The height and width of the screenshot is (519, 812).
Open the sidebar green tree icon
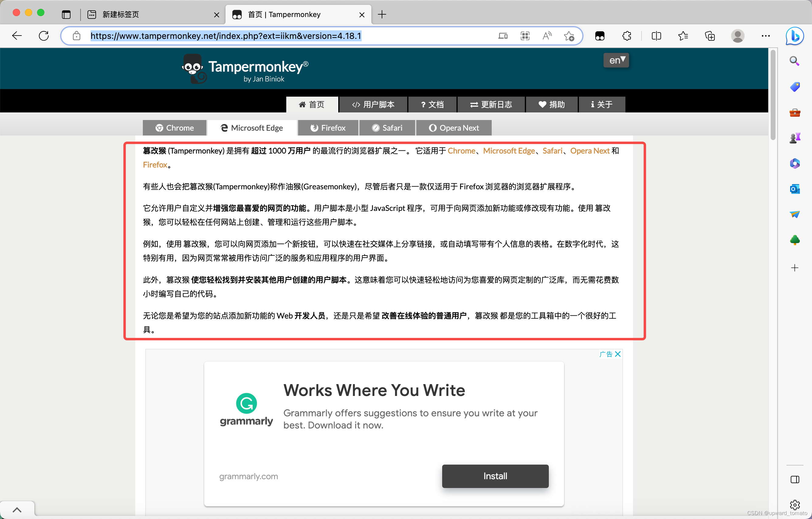point(795,240)
